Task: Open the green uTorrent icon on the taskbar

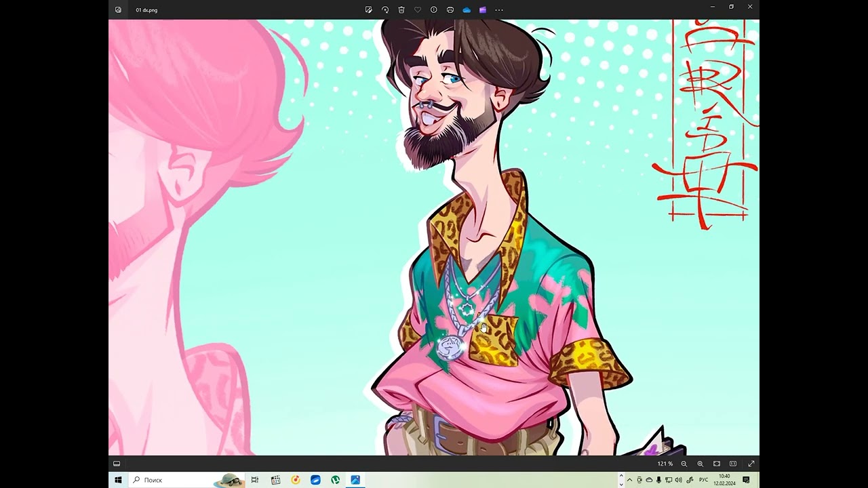Action: pyautogui.click(x=335, y=480)
